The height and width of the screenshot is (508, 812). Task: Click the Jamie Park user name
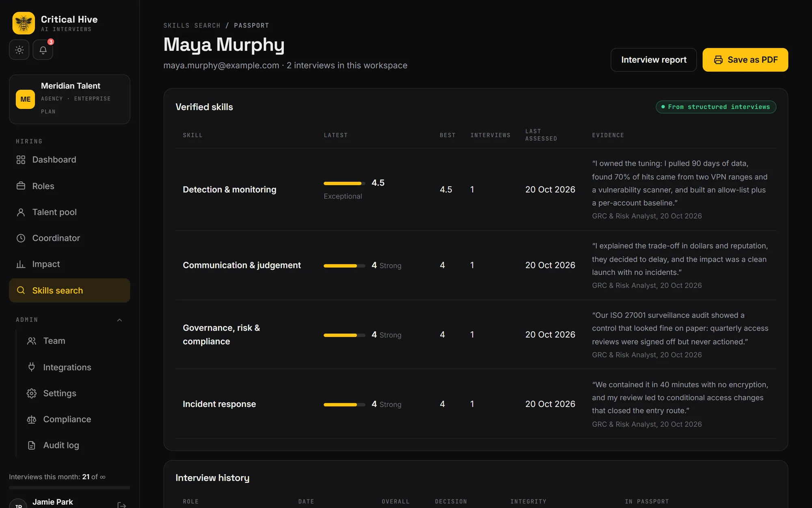[x=53, y=502]
